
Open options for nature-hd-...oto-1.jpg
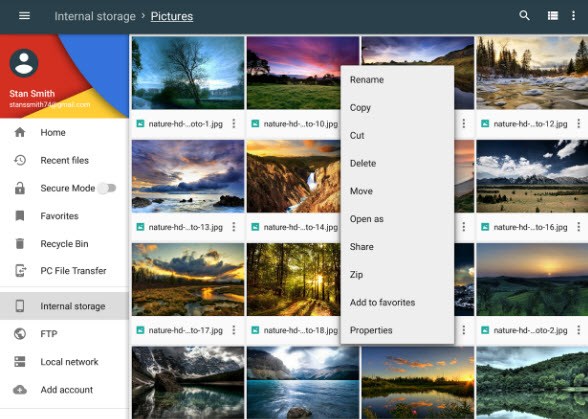pyautogui.click(x=234, y=123)
